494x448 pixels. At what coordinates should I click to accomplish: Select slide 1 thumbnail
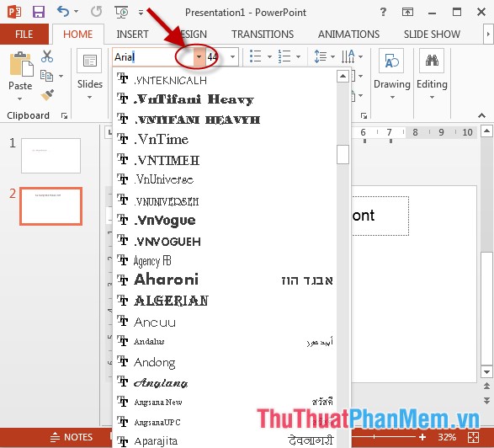point(50,156)
